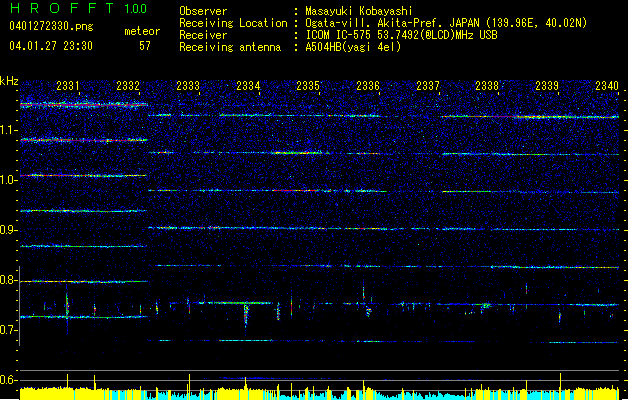Click the 2340 time marker
This screenshot has height=400, width=629.
[x=607, y=85]
